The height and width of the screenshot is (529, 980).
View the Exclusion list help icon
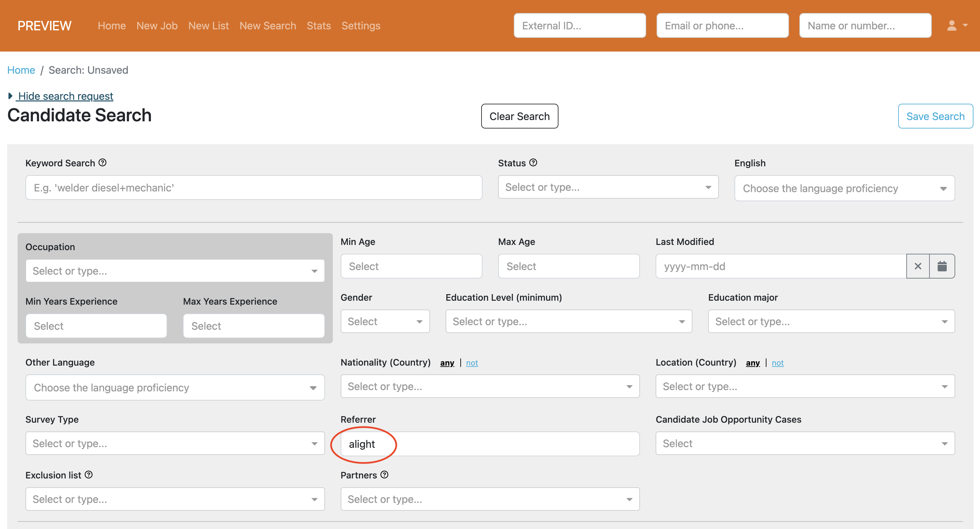pos(88,475)
